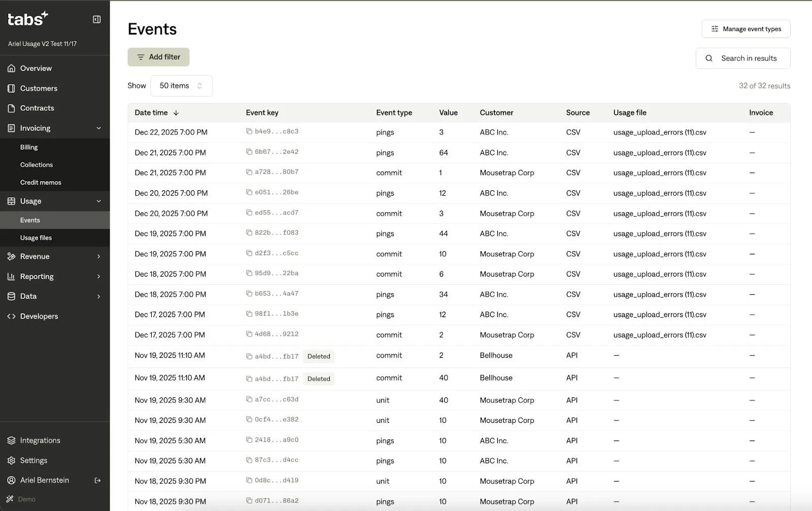Expand the Revenue section chevron
Image resolution: width=812 pixels, height=511 pixels.
[99, 257]
